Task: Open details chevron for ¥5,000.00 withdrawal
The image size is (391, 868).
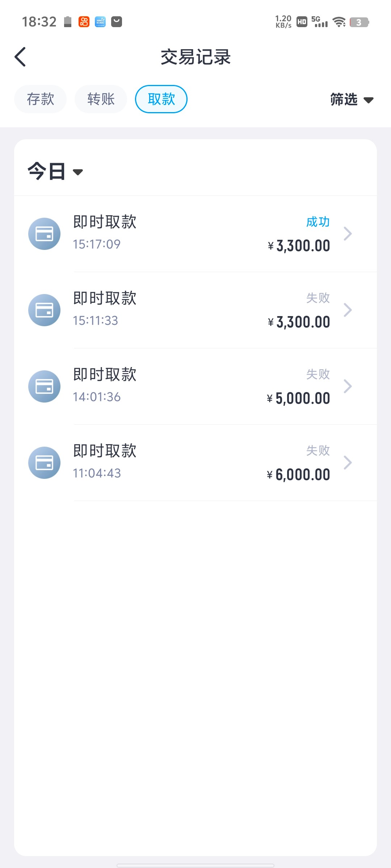Action: click(348, 386)
